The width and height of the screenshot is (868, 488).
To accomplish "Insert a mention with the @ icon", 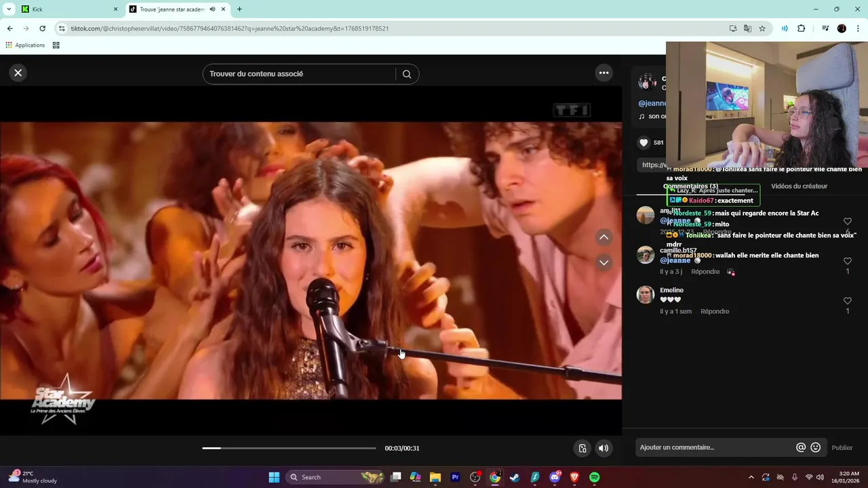I will (x=801, y=447).
